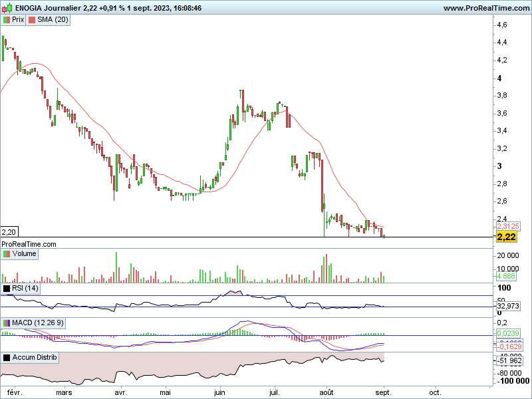
Task: Click the 4,6 level on the price axis
Action: click(502, 25)
